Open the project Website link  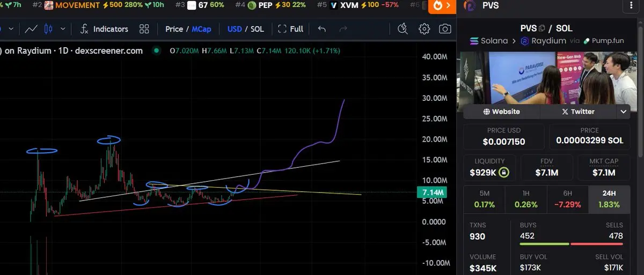click(501, 112)
